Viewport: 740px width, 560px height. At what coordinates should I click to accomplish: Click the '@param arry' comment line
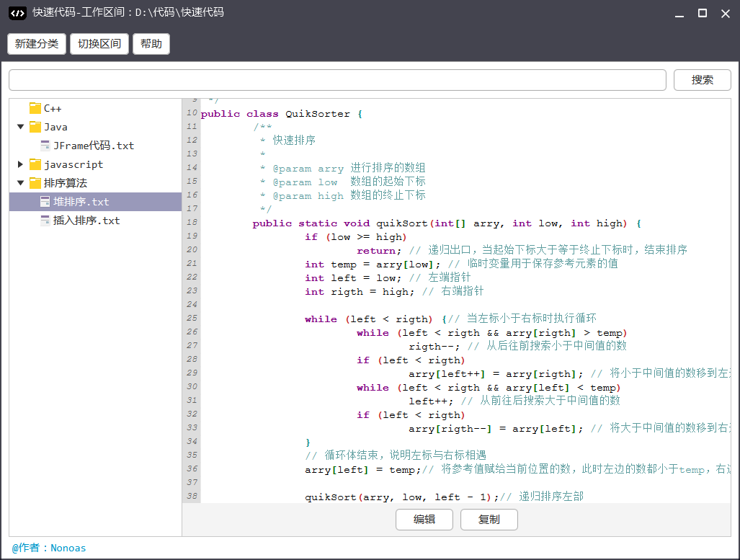(343, 168)
